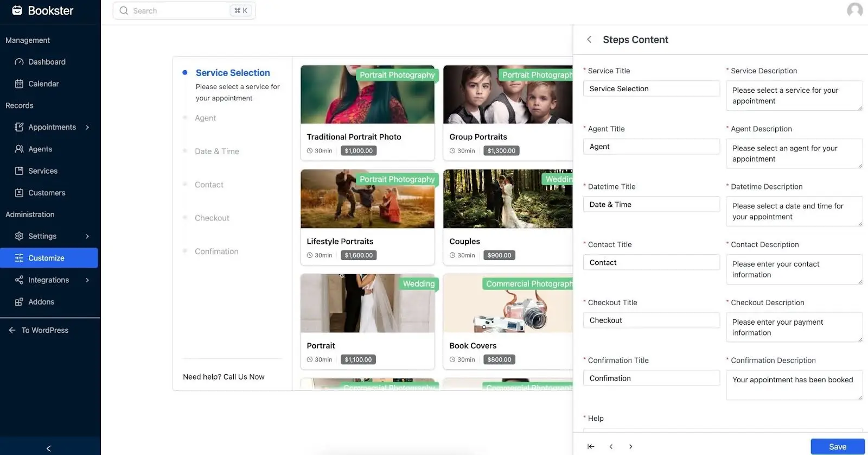Expand the Settings submenu chevron
The image size is (868, 455).
[x=87, y=236]
